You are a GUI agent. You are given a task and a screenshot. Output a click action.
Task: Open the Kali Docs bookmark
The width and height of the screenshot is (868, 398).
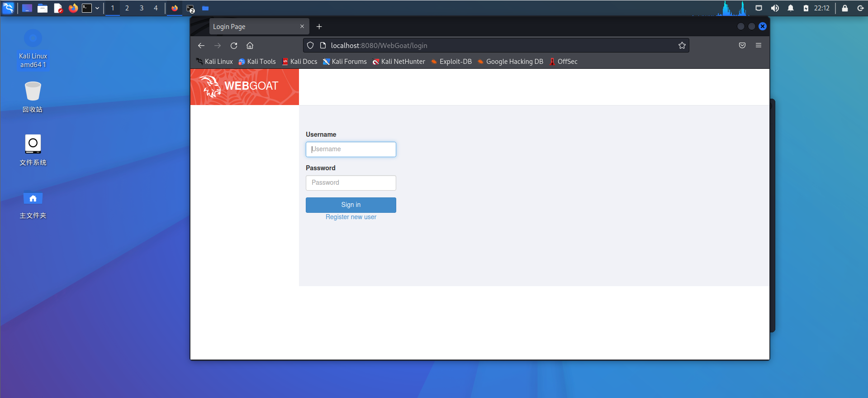(x=299, y=62)
